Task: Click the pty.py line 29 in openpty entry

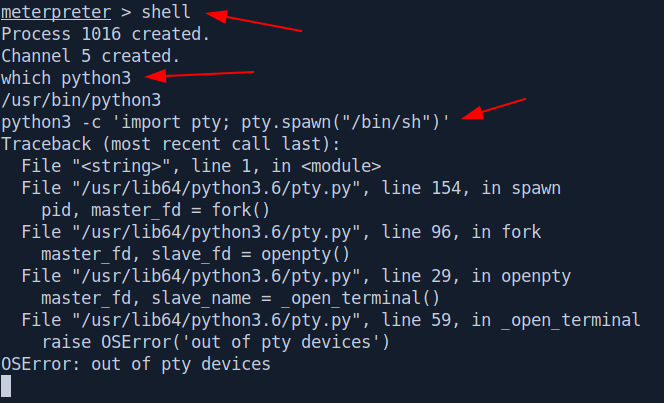Action: (296, 276)
